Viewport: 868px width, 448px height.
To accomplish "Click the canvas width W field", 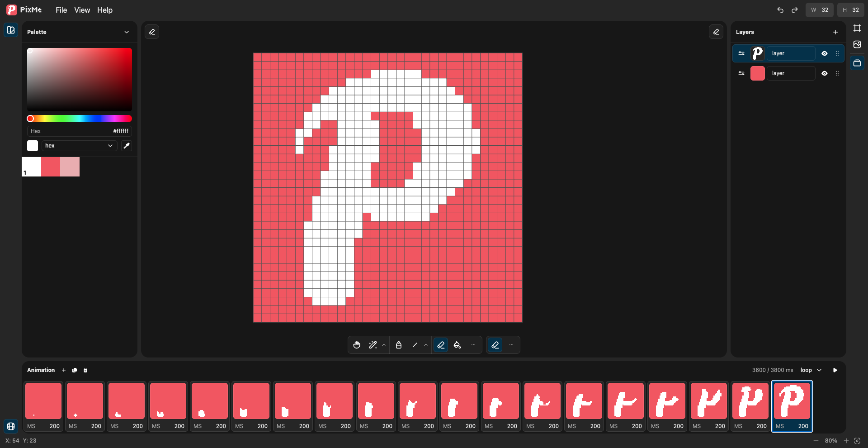I will coord(820,10).
